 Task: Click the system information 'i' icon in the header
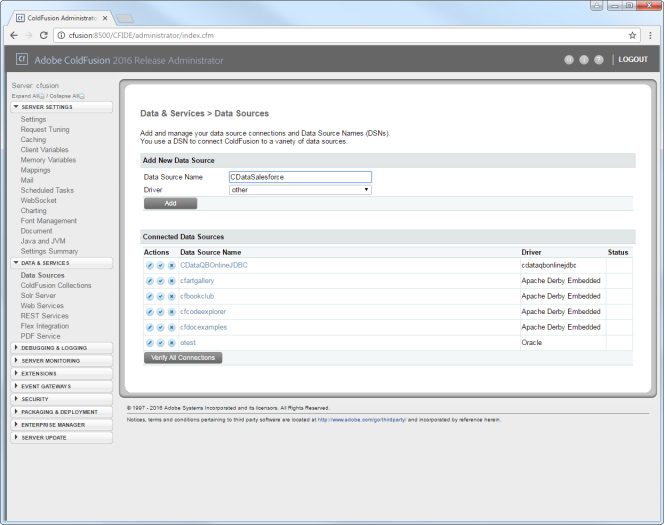[584, 60]
